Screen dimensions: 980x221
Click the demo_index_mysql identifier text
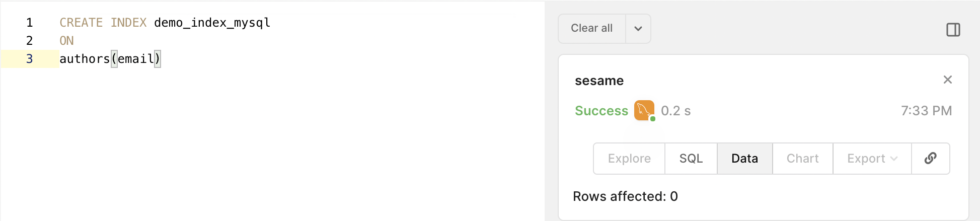coord(212,23)
